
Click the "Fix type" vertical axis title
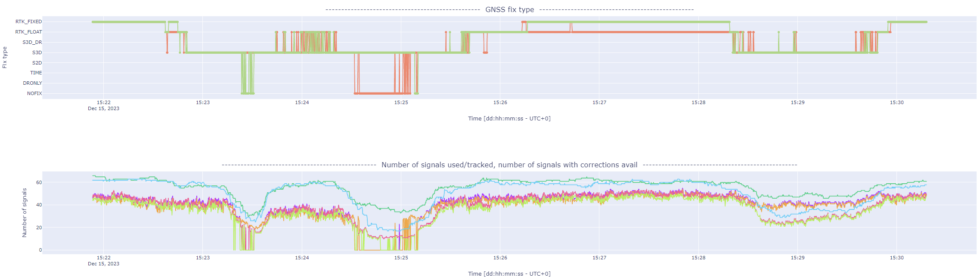[x=5, y=58]
